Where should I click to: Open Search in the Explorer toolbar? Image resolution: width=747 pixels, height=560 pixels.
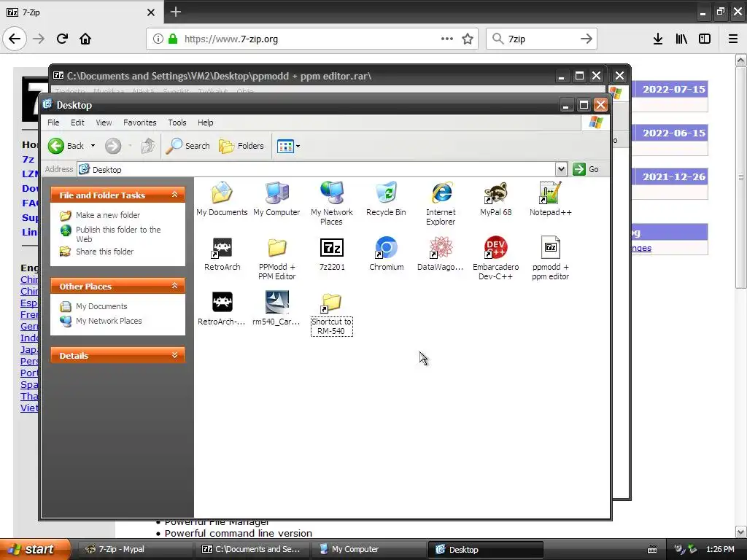coord(187,146)
